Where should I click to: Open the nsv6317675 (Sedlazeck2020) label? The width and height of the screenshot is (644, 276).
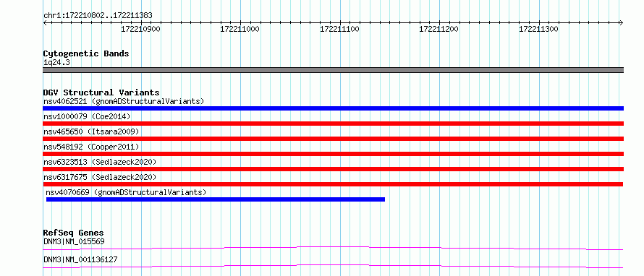click(x=100, y=177)
